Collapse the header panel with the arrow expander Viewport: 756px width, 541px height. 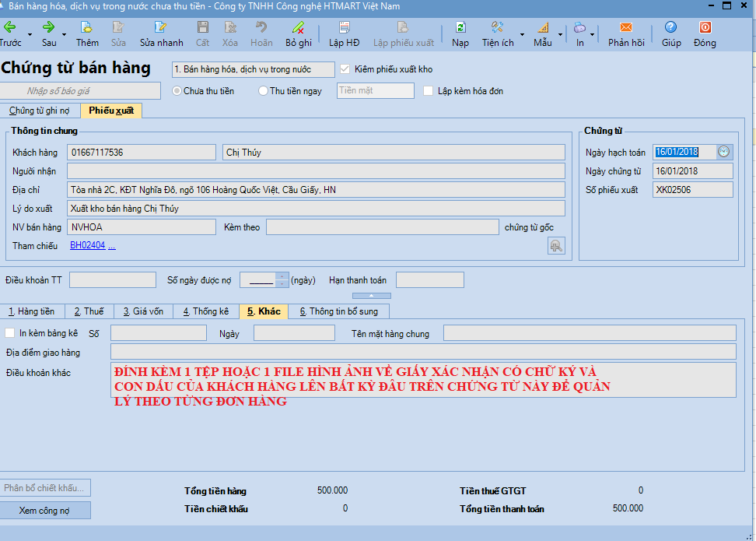371,296
